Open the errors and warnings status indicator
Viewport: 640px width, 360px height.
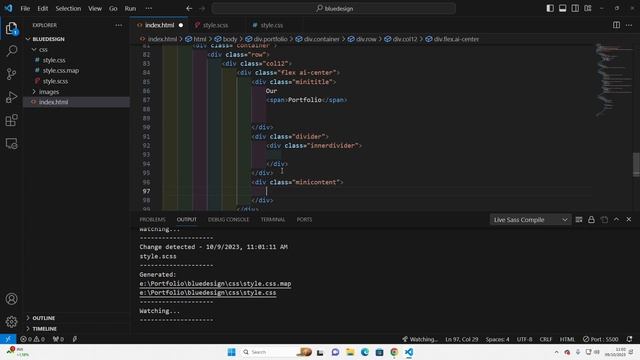32,339
